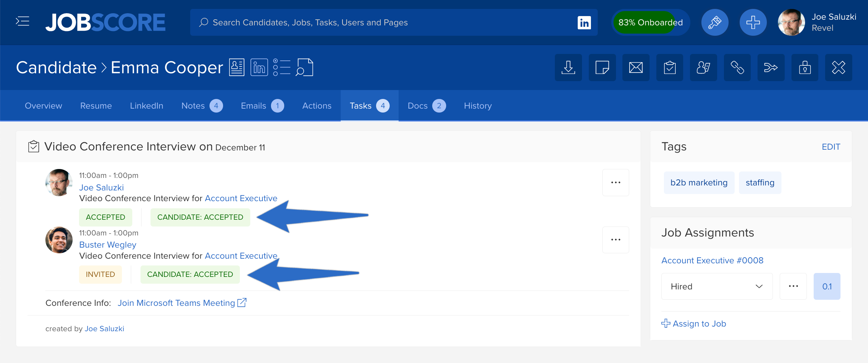Click the 83% Onboarded progress indicator
Image resolution: width=868 pixels, height=363 pixels.
(x=651, y=23)
